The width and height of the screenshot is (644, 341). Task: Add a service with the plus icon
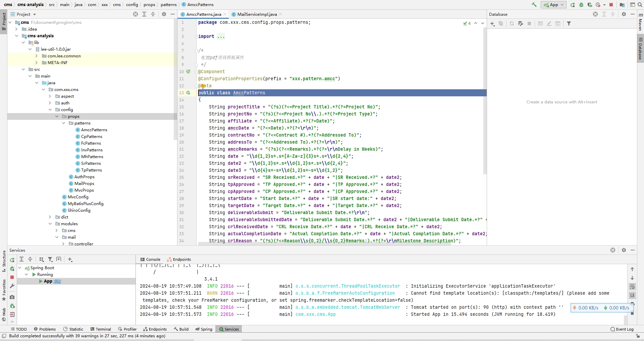click(x=70, y=259)
